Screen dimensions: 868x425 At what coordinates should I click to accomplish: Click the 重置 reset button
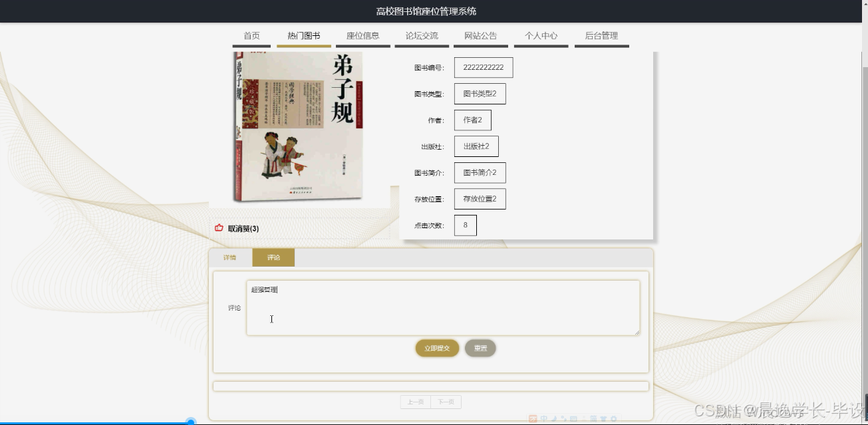tap(480, 348)
